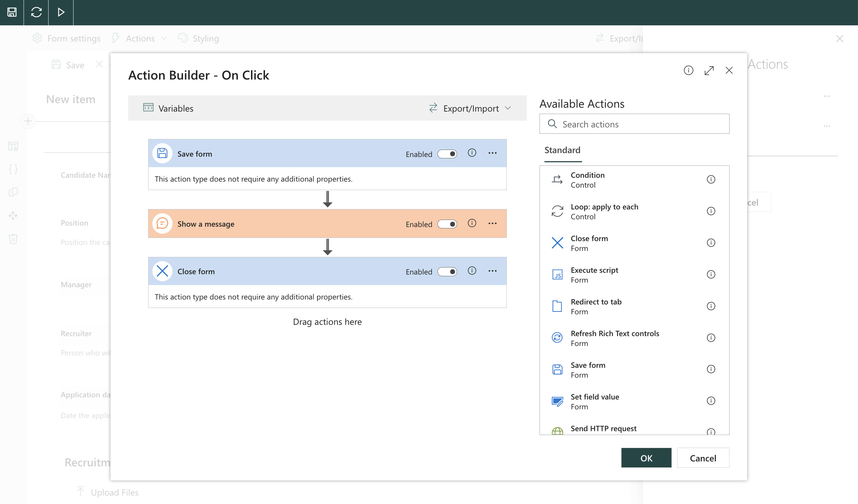Image resolution: width=858 pixels, height=504 pixels.
Task: Click the refresh icon in the top bar
Action: point(36,12)
